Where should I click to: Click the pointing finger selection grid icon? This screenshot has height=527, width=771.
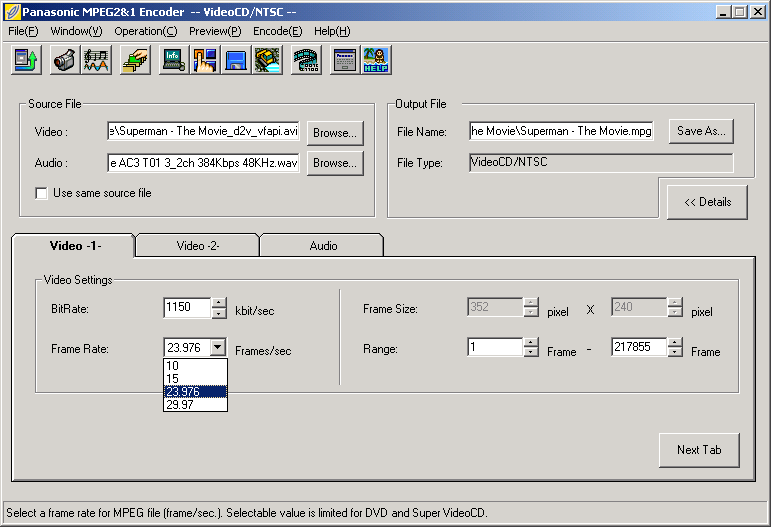(205, 60)
